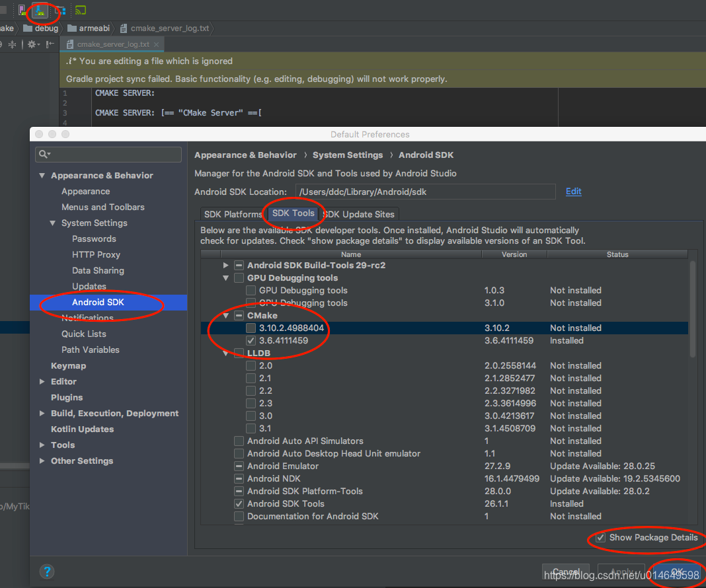Select HTTP Proxy under System Settings

tap(96, 254)
